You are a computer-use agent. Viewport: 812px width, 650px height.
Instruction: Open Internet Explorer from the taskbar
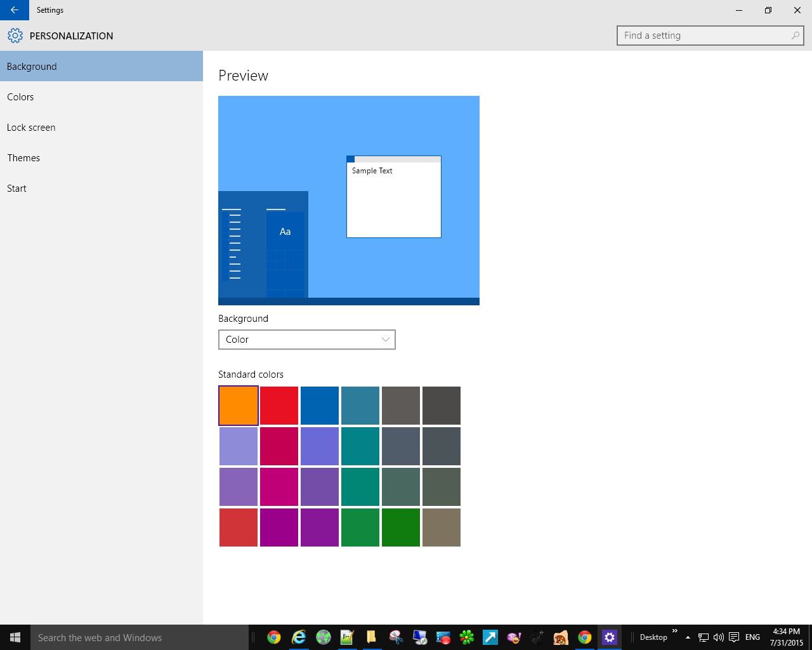[x=298, y=637]
